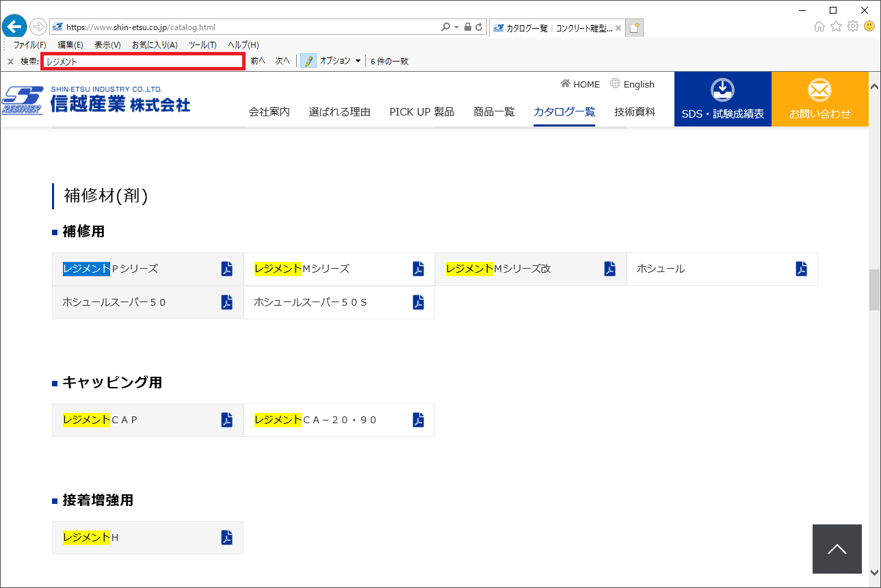Open the ファイル(F) menu

click(x=30, y=44)
